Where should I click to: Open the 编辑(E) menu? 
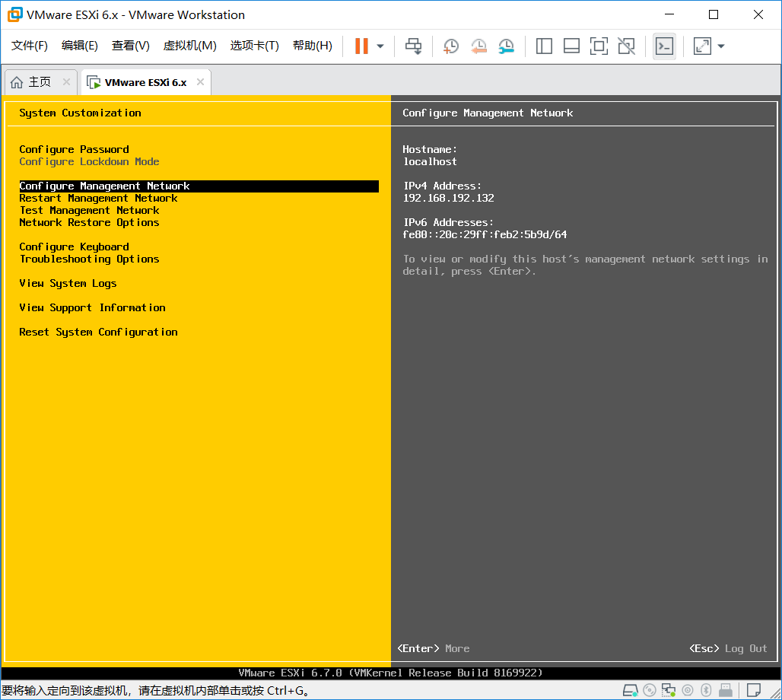coord(79,46)
